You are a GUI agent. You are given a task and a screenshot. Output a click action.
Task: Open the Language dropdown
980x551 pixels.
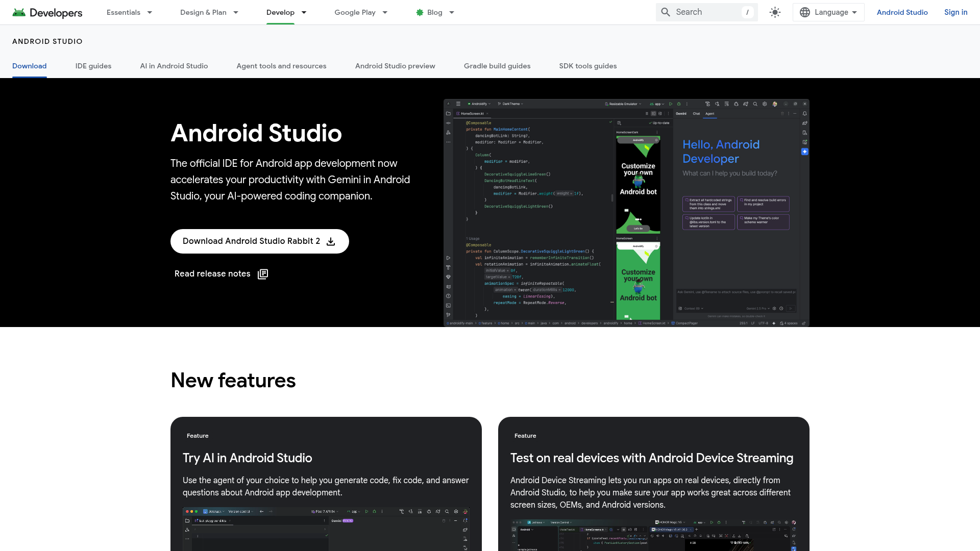tap(828, 12)
